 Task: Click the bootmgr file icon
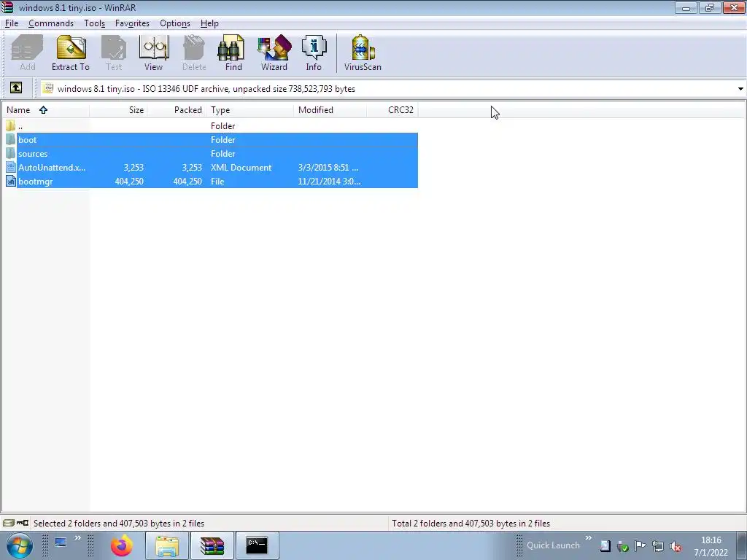coord(11,181)
